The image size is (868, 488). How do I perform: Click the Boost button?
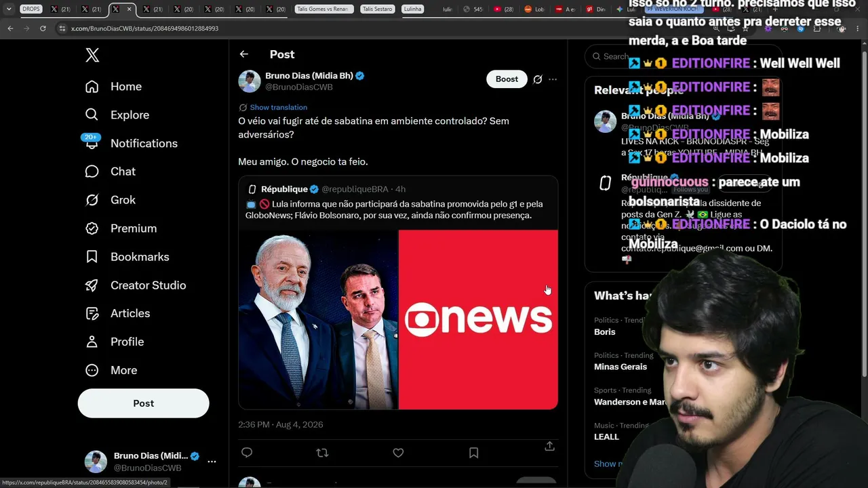[x=507, y=79]
